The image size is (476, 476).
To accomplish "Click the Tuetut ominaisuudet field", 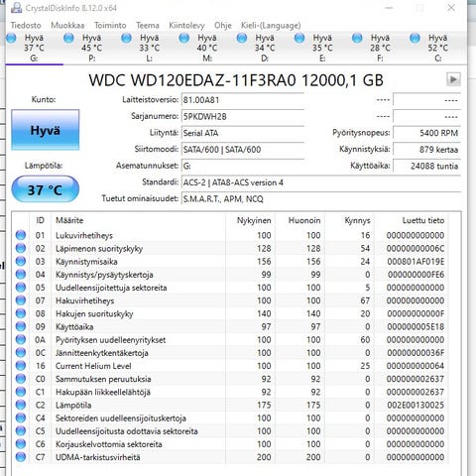I will [x=321, y=199].
